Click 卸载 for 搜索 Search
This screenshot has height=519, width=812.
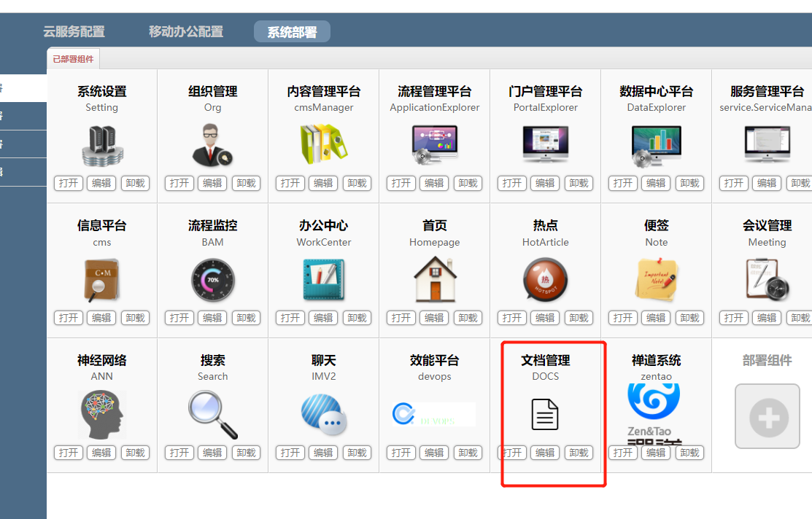point(246,453)
